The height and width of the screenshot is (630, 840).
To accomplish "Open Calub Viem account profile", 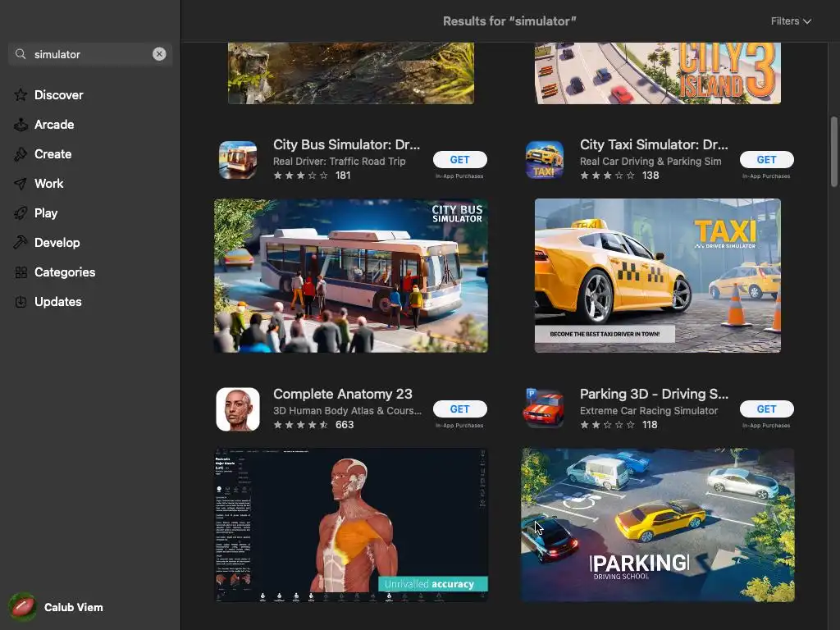I will (57, 607).
